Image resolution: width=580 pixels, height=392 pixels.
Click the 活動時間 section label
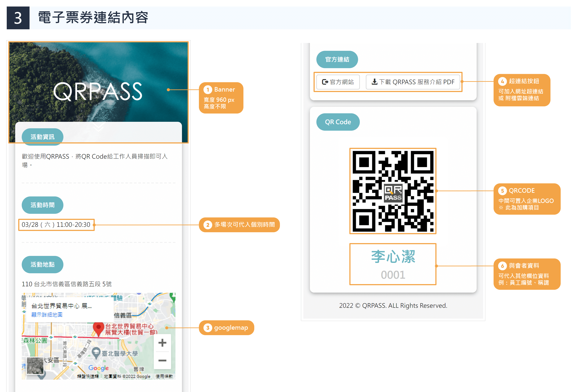coord(42,205)
